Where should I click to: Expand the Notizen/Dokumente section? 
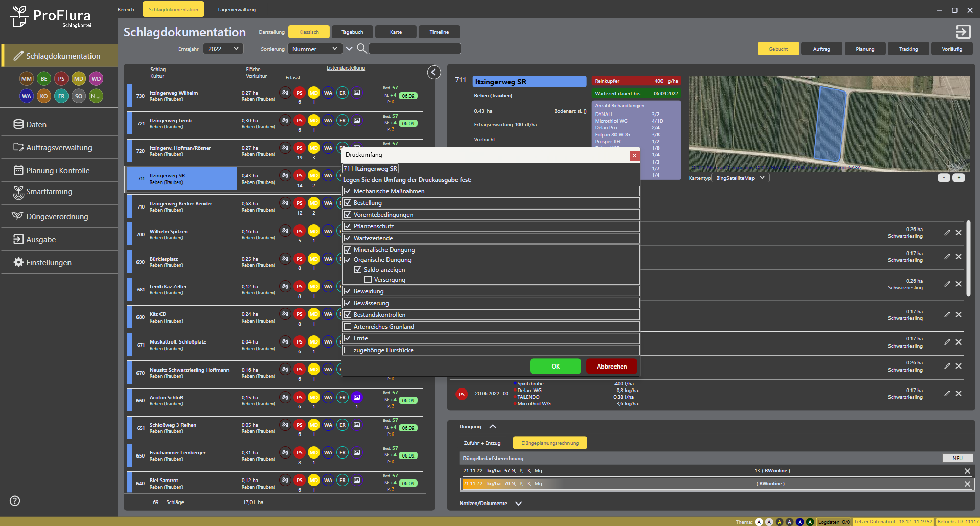point(518,504)
